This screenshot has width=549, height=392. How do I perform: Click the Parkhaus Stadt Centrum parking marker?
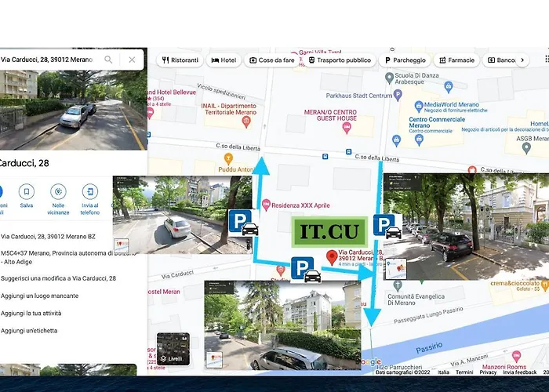(398, 94)
